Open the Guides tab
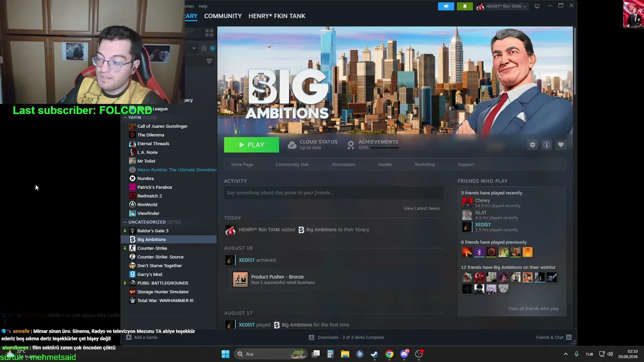 coord(385,164)
